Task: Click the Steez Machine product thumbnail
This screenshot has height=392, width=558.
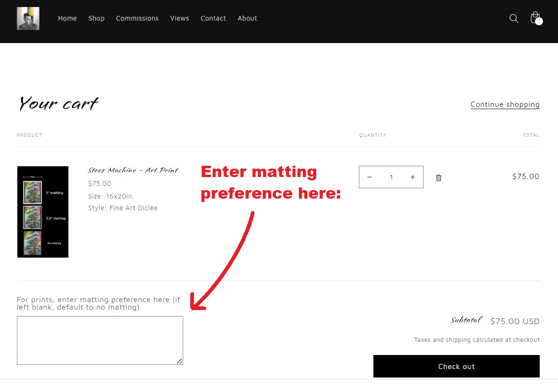Action: tap(43, 212)
